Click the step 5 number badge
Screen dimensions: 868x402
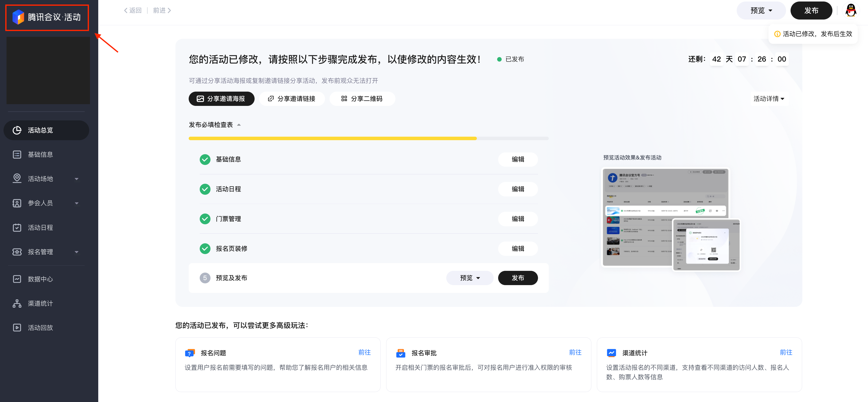coord(205,278)
